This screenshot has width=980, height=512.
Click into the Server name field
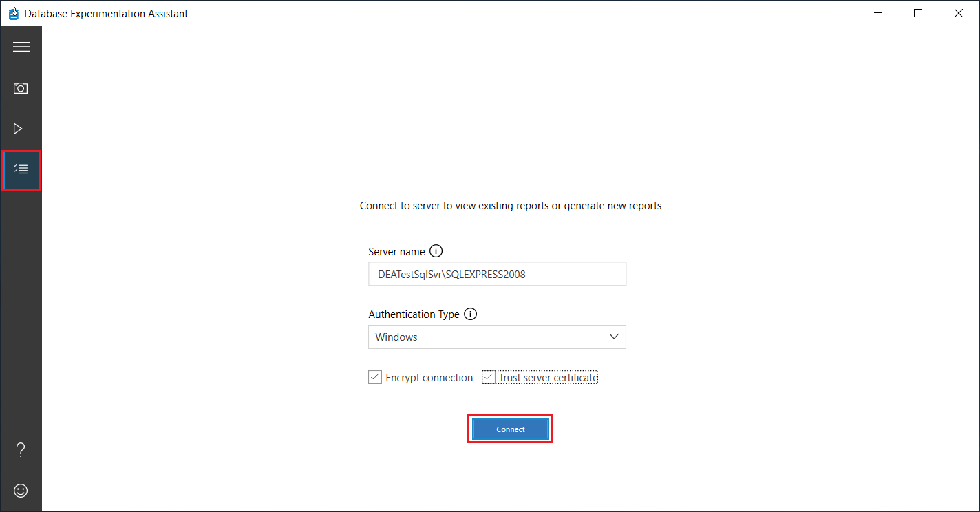pos(497,274)
